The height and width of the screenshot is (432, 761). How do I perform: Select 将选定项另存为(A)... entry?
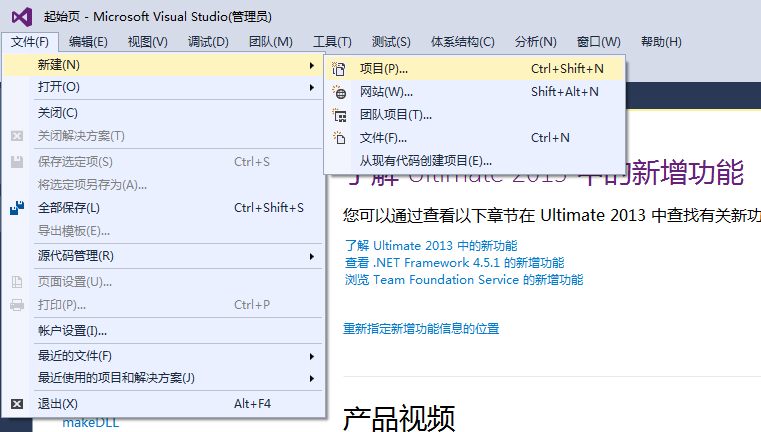pos(163,185)
